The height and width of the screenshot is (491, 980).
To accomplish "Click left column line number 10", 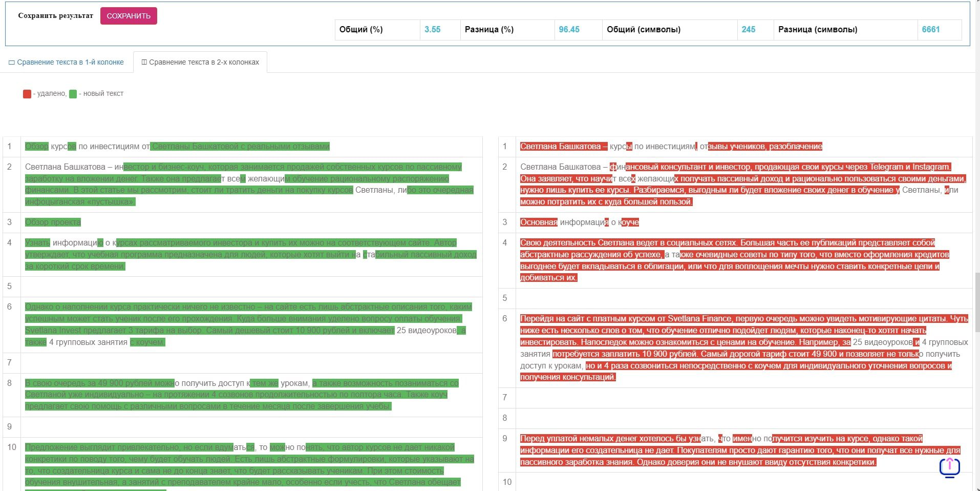I will (x=11, y=447).
